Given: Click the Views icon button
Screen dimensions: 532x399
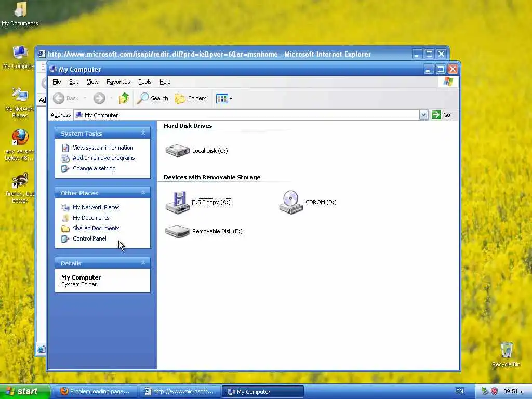Looking at the screenshot, I should 222,99.
